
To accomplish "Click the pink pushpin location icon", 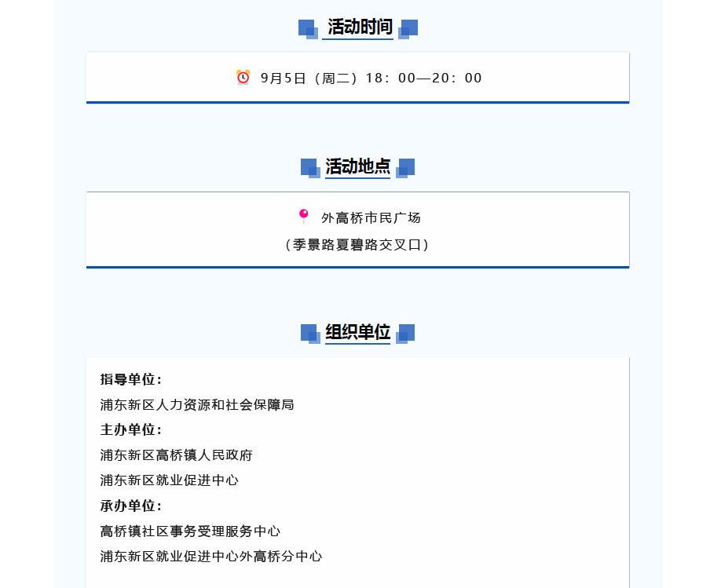I will coord(304,216).
